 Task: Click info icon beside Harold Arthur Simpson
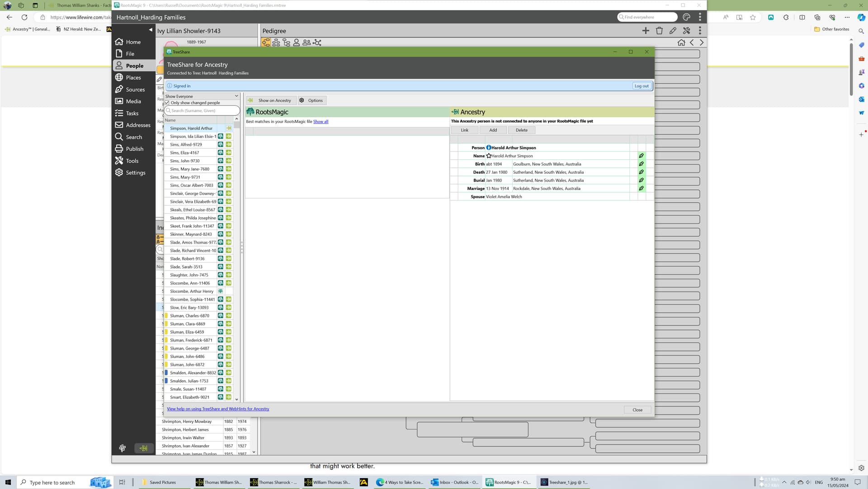tap(488, 148)
